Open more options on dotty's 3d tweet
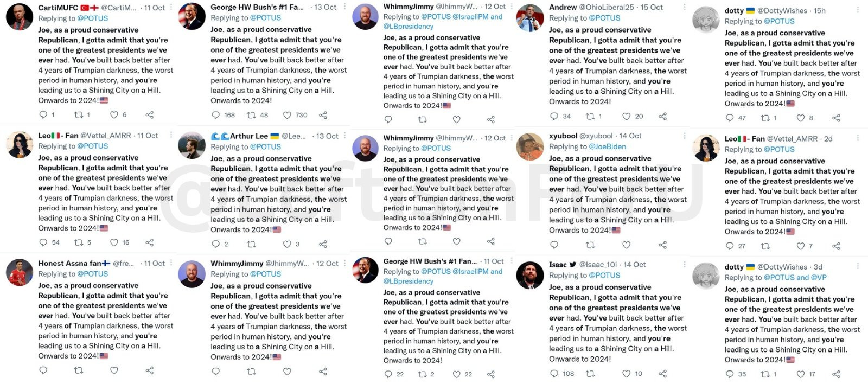Screen dimensions: 868x384 click(x=858, y=266)
